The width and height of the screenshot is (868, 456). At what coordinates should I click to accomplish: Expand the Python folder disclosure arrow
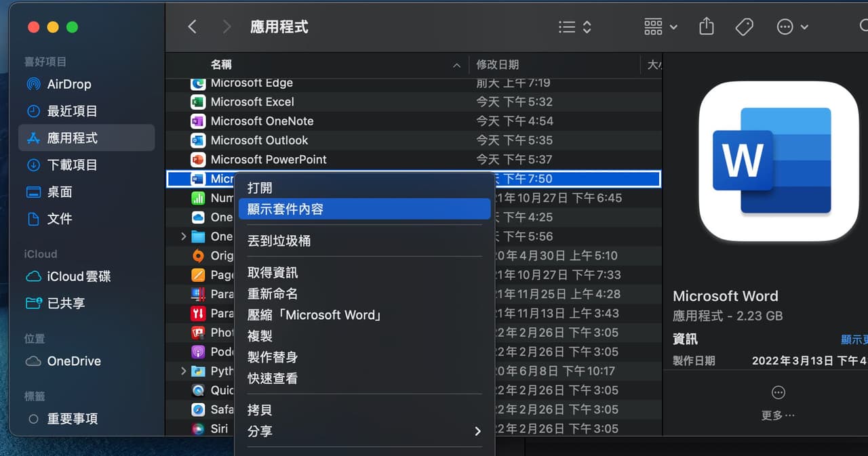click(x=183, y=371)
